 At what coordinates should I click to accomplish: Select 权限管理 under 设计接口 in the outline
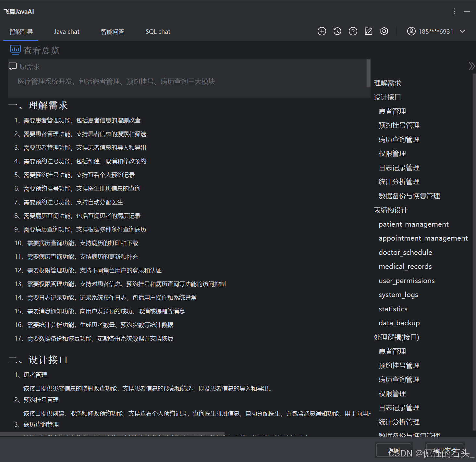pos(392,154)
